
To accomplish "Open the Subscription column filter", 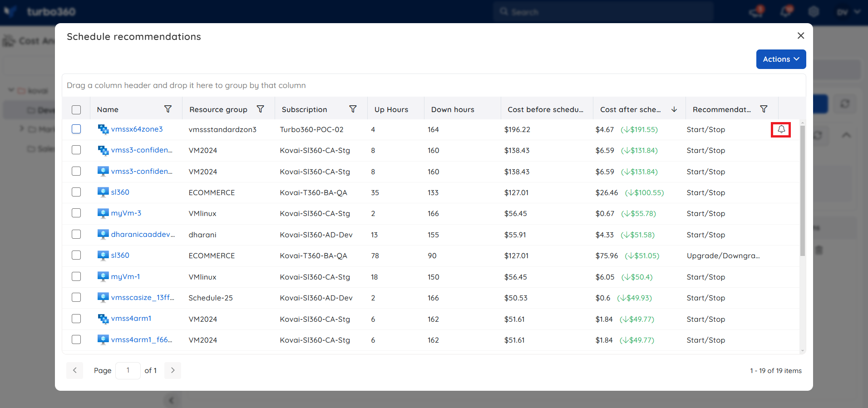I will pos(353,109).
